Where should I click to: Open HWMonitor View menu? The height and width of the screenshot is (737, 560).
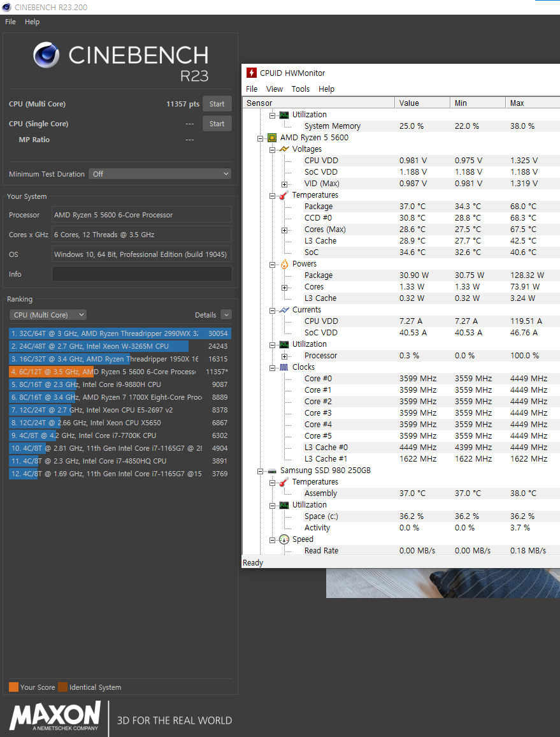[275, 89]
